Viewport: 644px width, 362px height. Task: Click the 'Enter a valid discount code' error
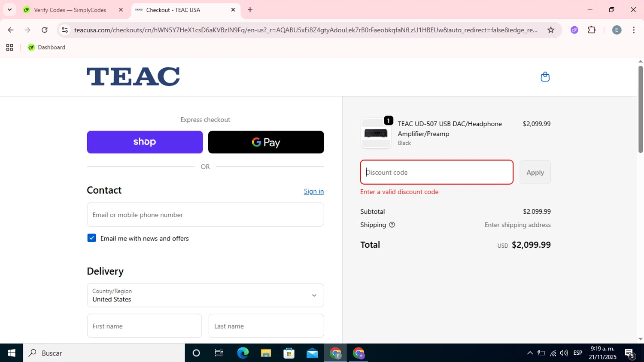pos(399,192)
